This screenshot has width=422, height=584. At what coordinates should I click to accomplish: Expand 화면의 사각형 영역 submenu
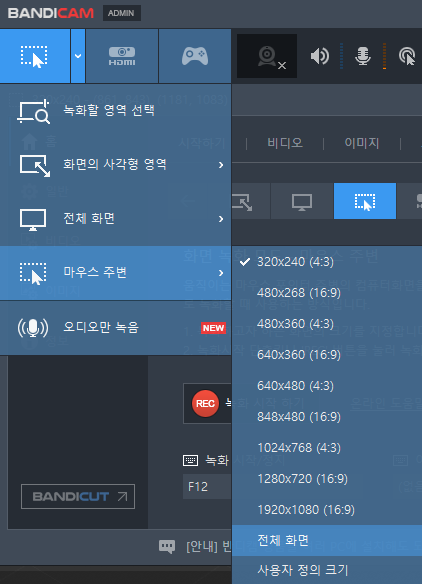[x=115, y=165]
